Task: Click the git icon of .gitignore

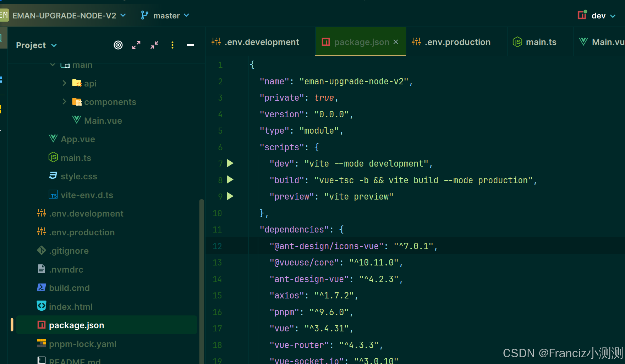Action: point(42,250)
